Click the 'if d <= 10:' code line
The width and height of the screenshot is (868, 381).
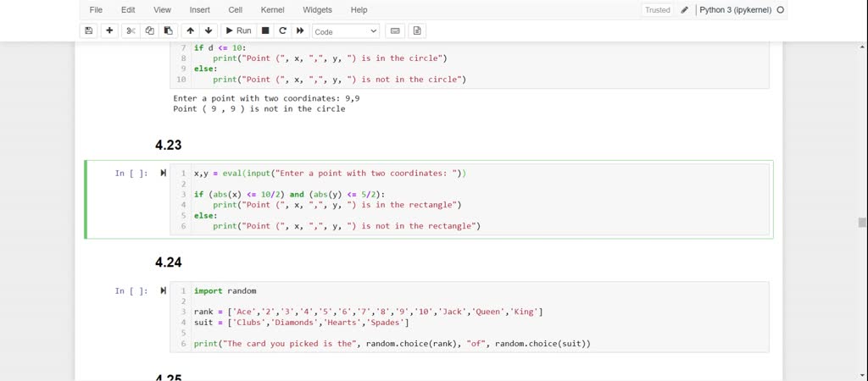point(220,47)
